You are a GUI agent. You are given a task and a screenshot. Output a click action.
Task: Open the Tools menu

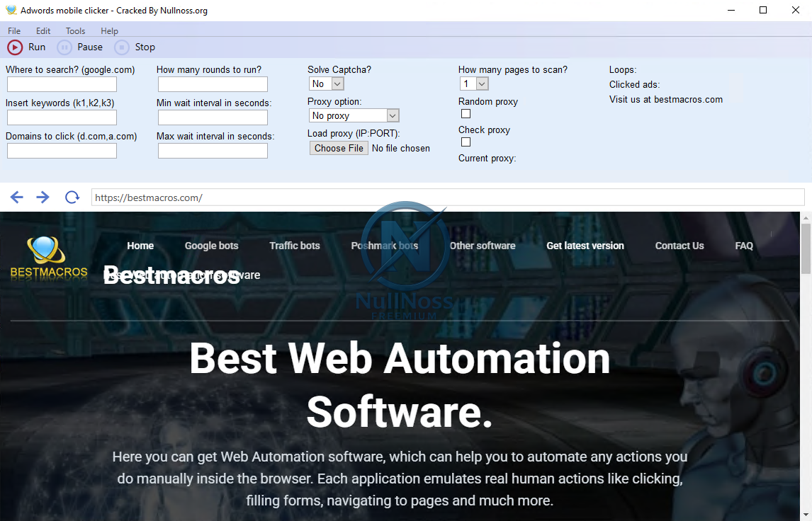click(75, 30)
